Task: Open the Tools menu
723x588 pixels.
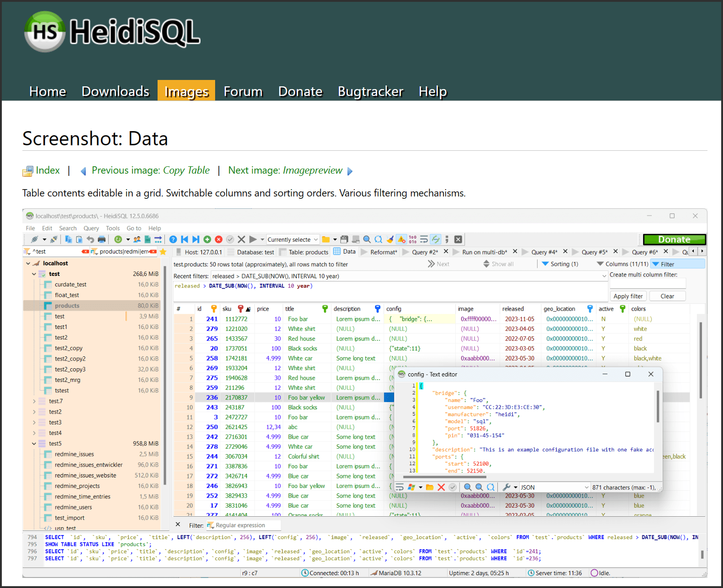Action: (113, 228)
